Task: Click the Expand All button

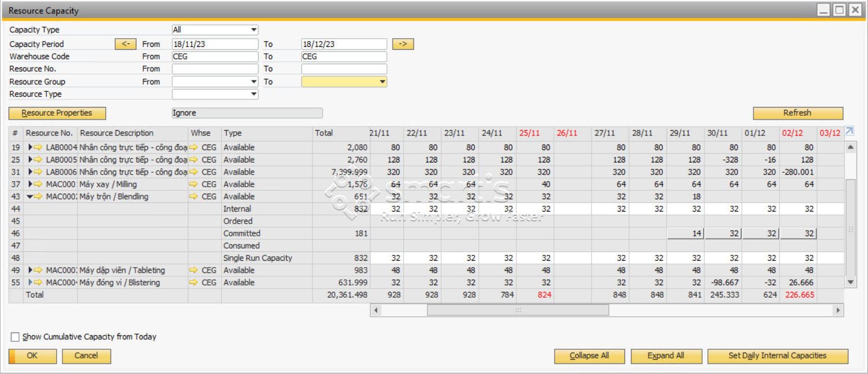Action: [666, 356]
